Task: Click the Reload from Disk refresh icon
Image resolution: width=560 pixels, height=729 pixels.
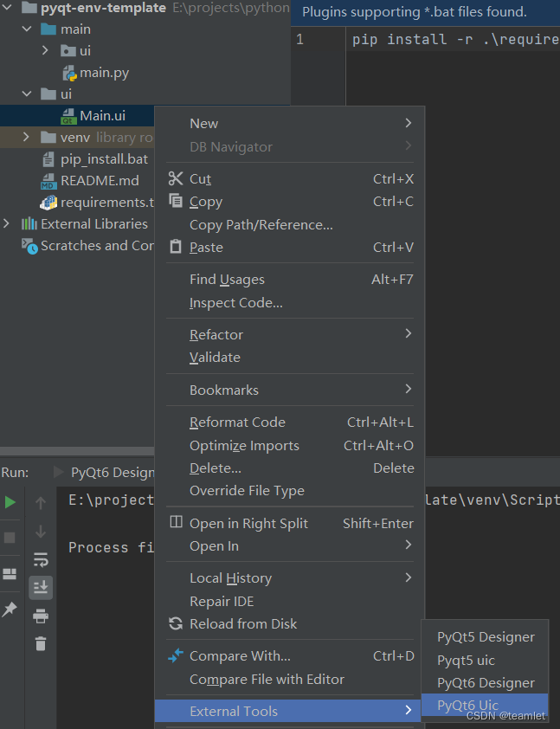Action: [175, 623]
